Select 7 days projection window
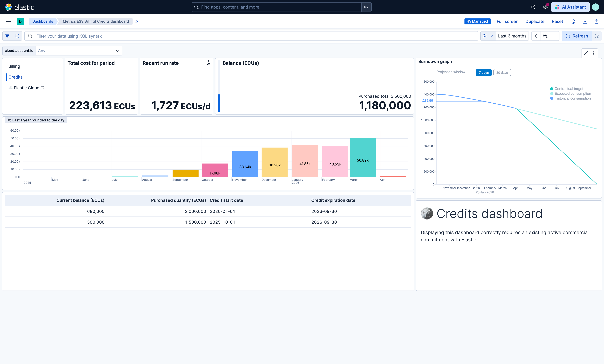Viewport: 604px width, 364px height. [484, 73]
